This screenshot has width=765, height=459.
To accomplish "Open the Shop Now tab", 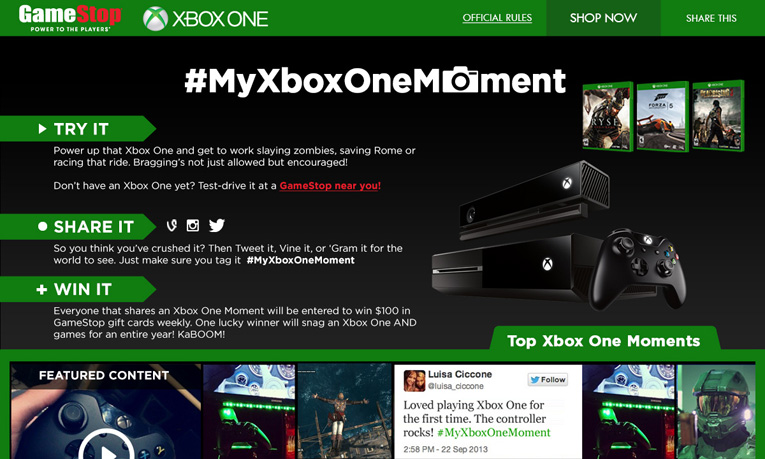I will (603, 18).
